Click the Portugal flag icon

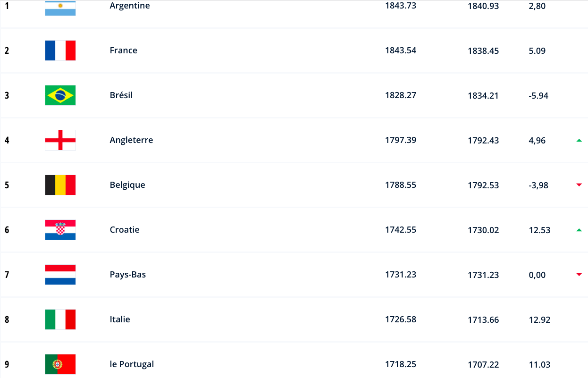(x=60, y=364)
